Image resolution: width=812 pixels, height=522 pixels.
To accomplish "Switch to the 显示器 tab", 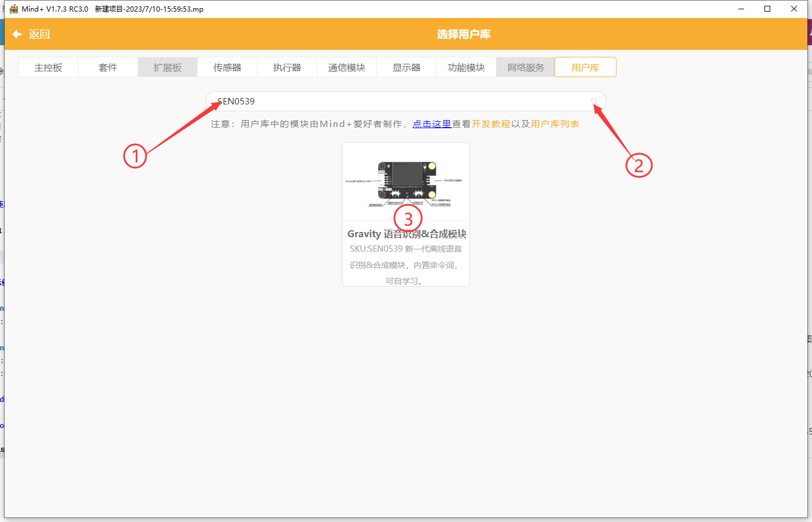I will pos(407,67).
